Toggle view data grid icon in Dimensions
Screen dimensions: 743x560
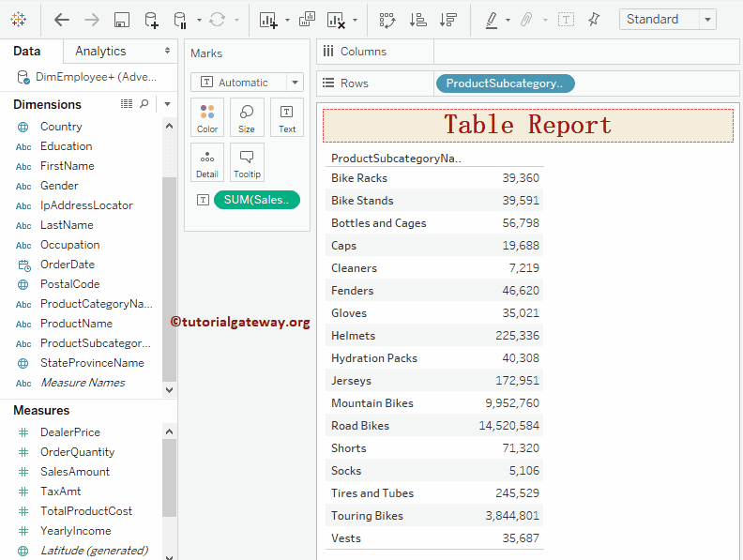pyautogui.click(x=127, y=104)
